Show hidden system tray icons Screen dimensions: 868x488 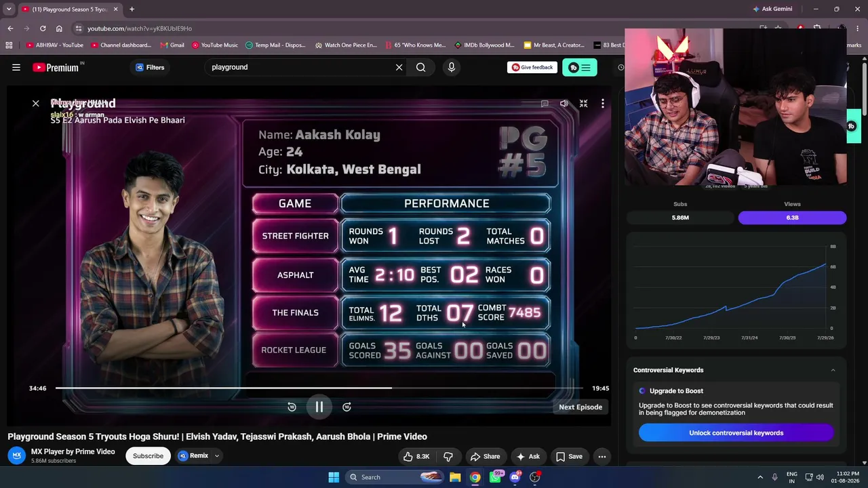coord(760,477)
